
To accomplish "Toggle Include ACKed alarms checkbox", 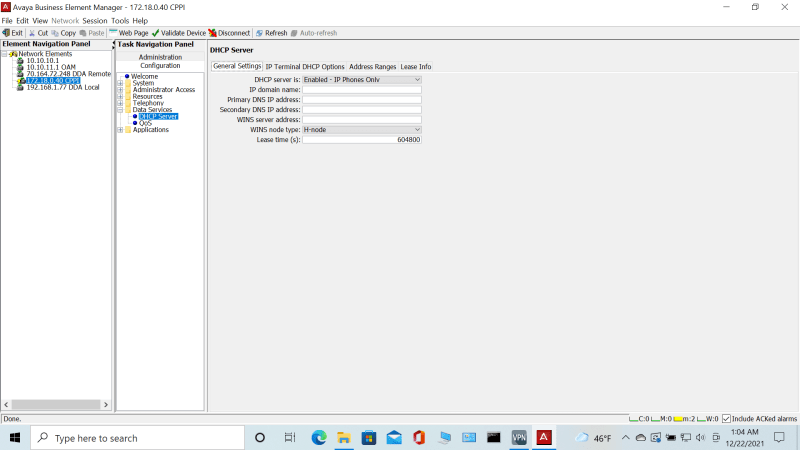I will 727,419.
